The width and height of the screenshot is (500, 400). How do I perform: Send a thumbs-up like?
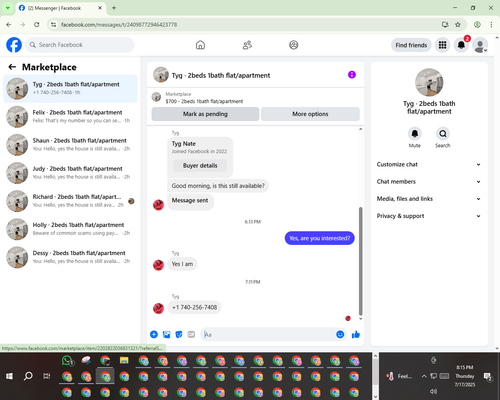pos(356,334)
